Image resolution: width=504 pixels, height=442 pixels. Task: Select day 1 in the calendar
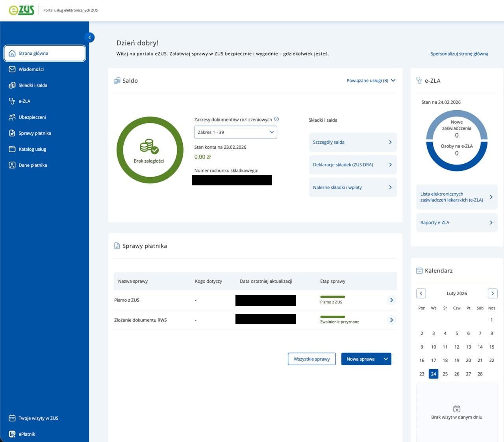click(492, 320)
